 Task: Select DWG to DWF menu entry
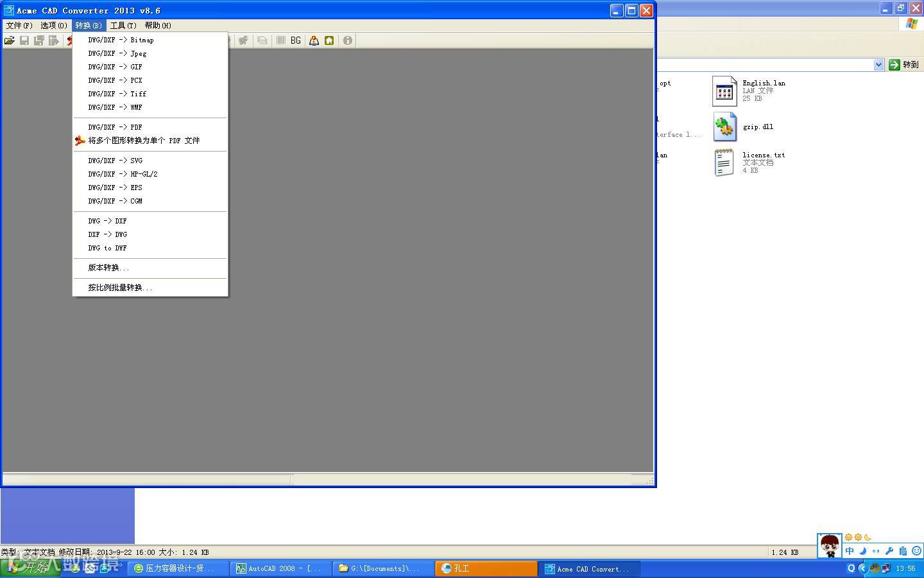click(x=150, y=248)
